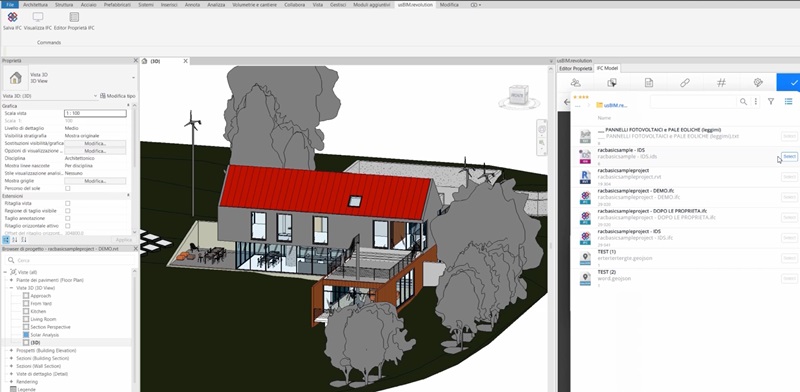The width and height of the screenshot is (800, 392).
Task: Click the racbasicsampleproject.rvt file icon
Action: (585, 177)
